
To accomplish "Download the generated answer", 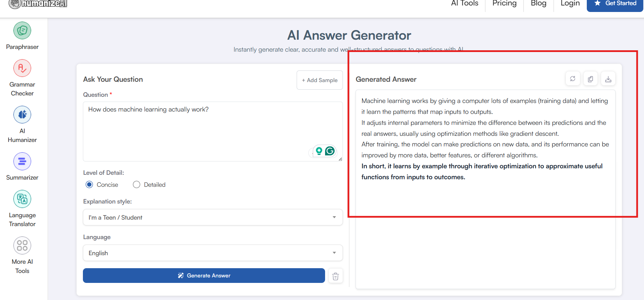I will pyautogui.click(x=608, y=79).
